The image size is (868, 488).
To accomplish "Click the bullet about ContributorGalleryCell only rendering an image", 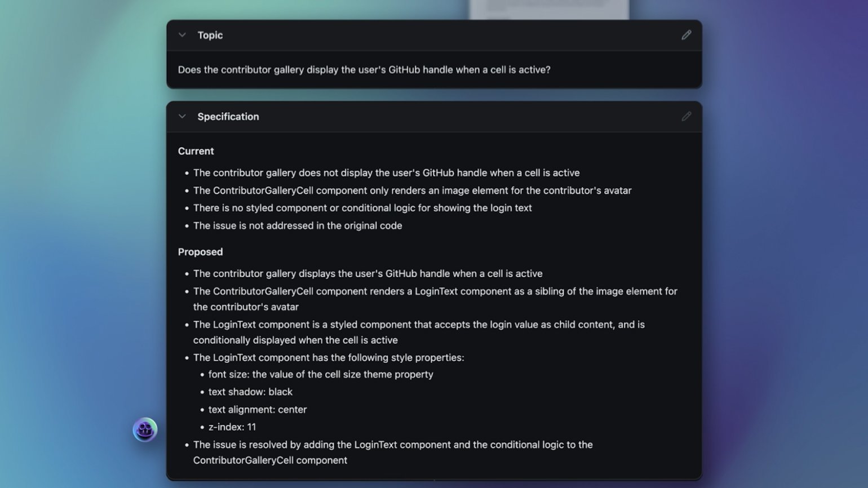I will (412, 190).
